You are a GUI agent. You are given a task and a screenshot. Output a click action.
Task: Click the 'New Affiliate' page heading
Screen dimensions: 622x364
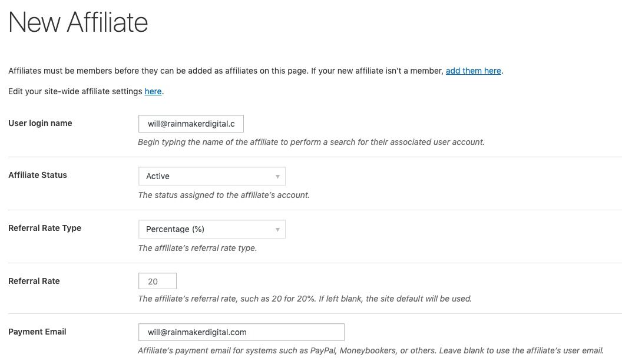click(x=77, y=22)
